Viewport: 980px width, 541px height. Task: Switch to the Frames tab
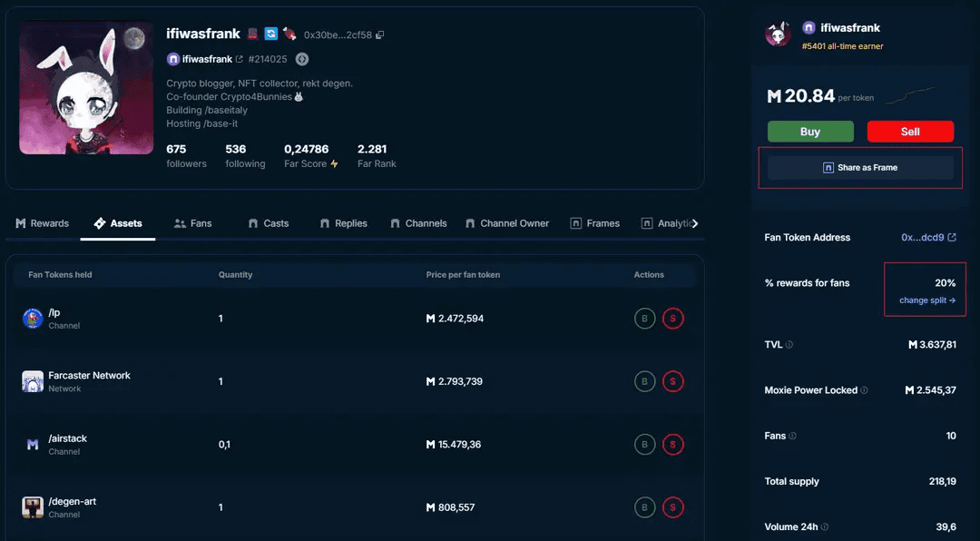click(595, 223)
